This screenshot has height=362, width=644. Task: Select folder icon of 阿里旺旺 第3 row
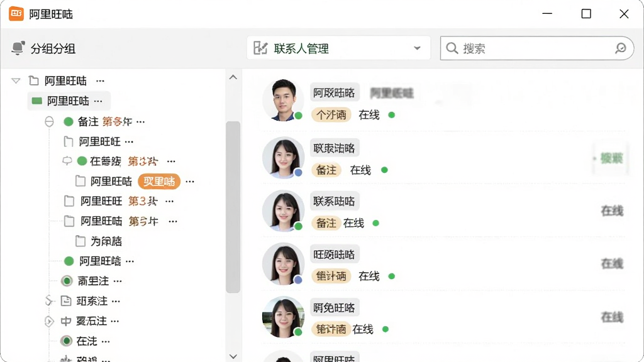(x=69, y=201)
